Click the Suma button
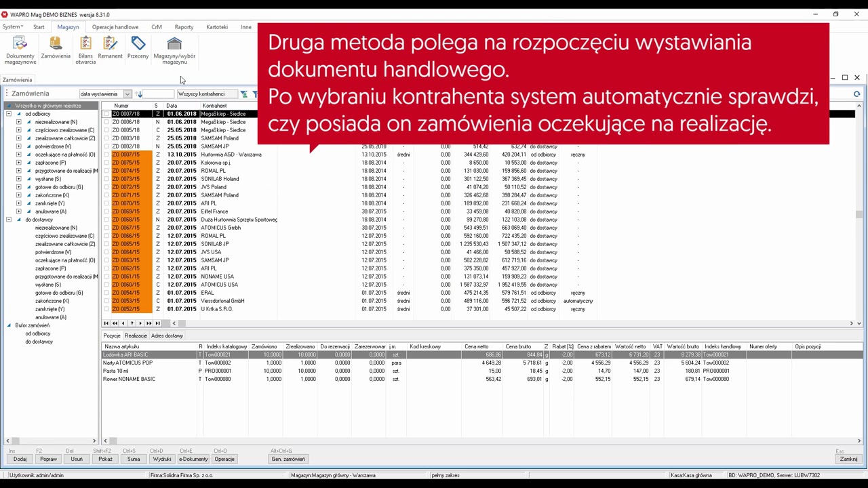Image resolution: width=868 pixels, height=488 pixels. tap(134, 459)
